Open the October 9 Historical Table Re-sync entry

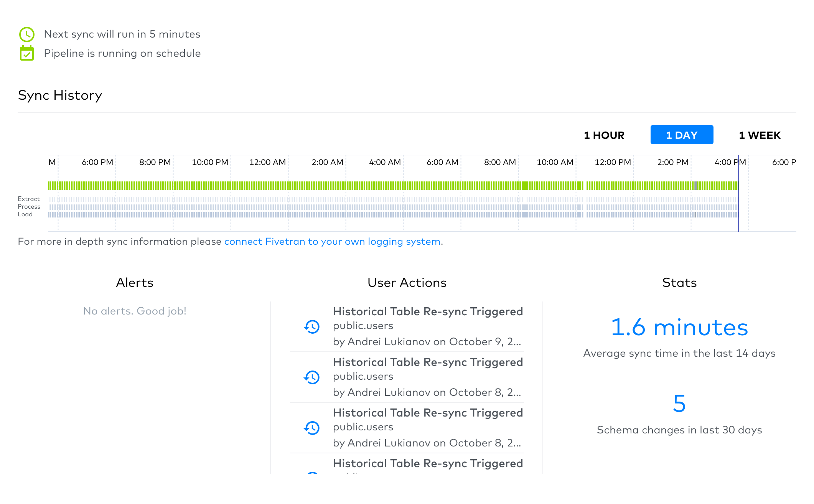click(x=407, y=326)
